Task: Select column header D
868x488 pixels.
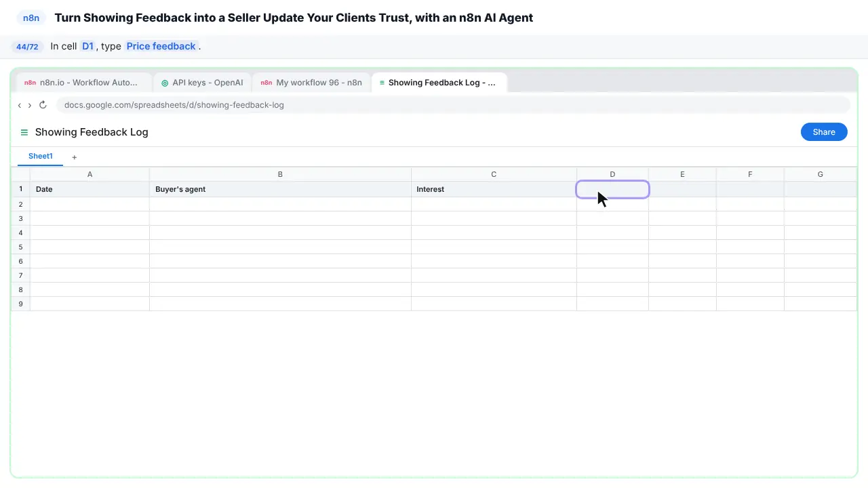Action: (612, 174)
